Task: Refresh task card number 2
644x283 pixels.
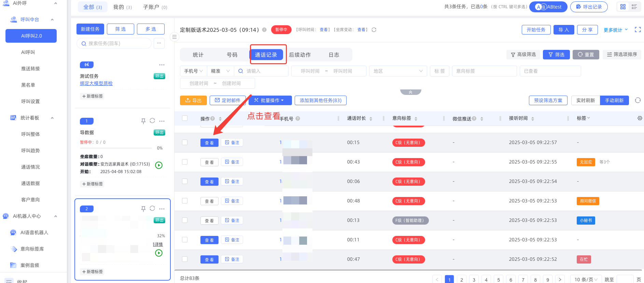Action: 152,208
